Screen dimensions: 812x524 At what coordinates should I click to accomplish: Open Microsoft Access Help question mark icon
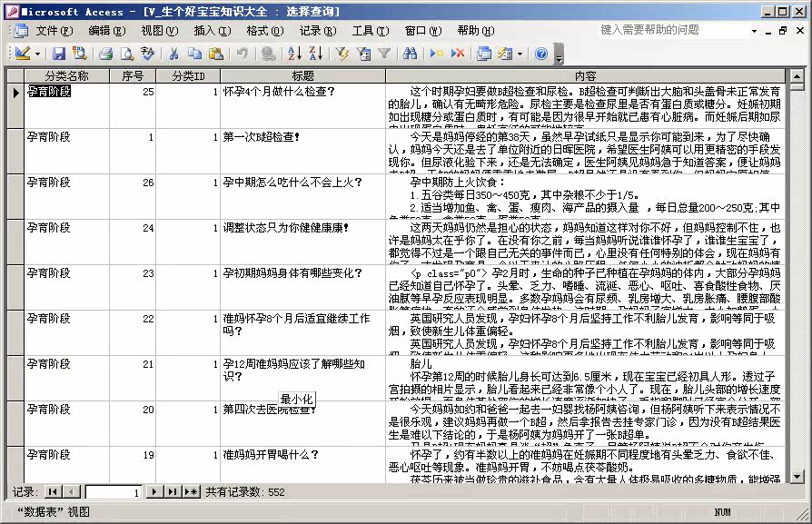tap(541, 54)
